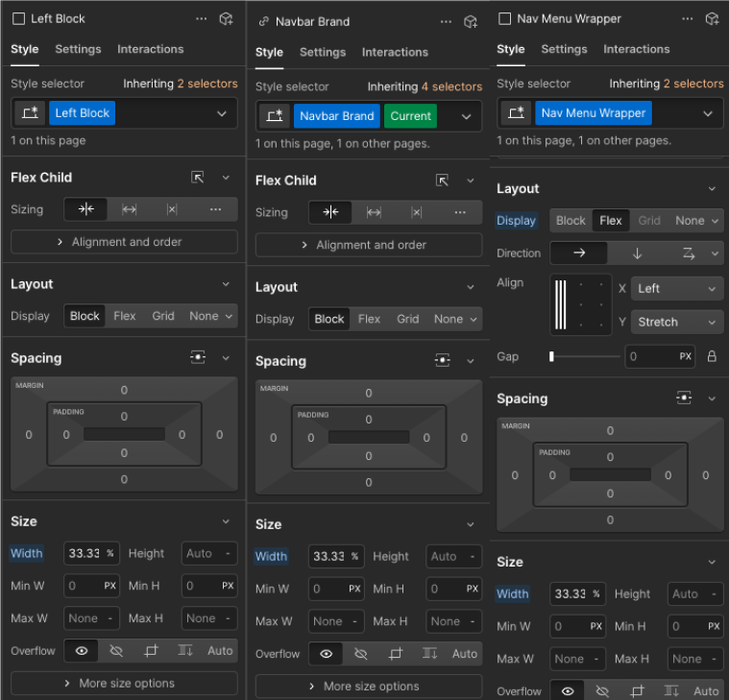729x700 pixels.
Task: Click the blue Left Block class tag
Action: click(83, 113)
